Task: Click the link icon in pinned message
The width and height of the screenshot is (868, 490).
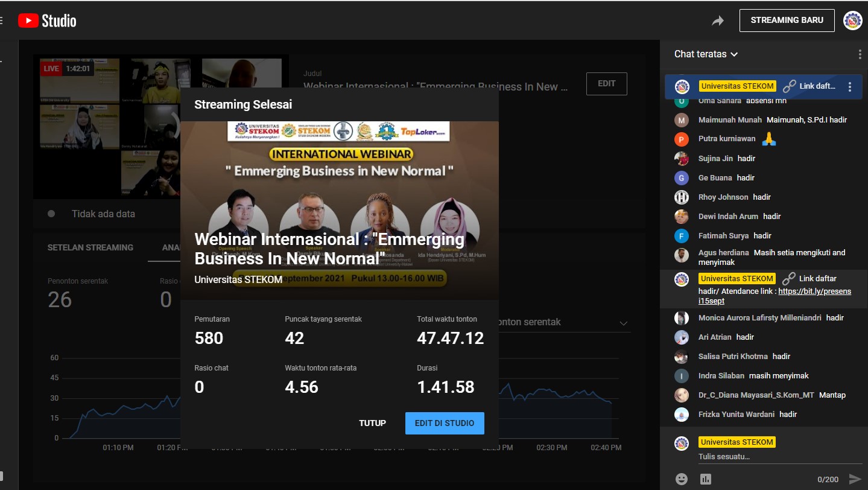Action: [x=789, y=86]
